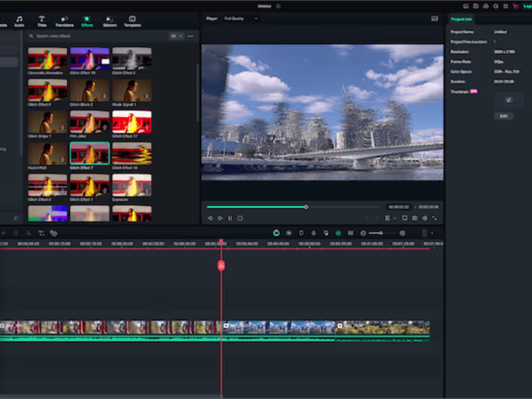Open the effects panel more options menu
This screenshot has width=532, height=399.
(190, 36)
